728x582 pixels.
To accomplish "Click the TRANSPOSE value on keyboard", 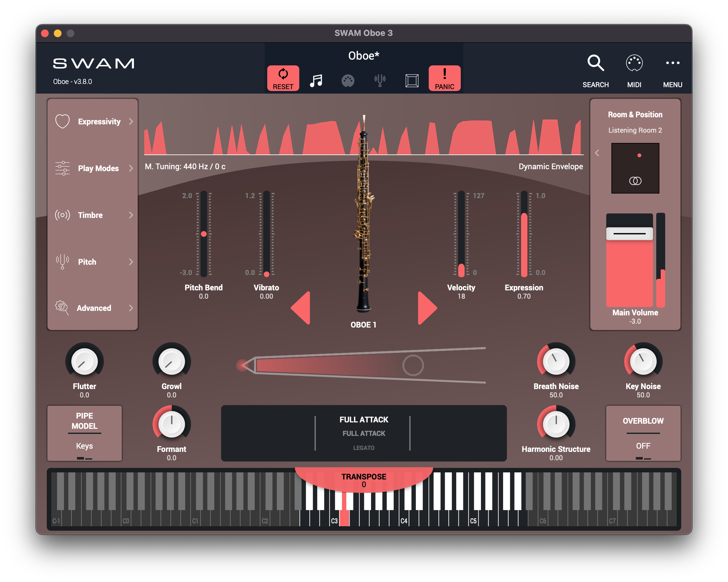I will (364, 484).
